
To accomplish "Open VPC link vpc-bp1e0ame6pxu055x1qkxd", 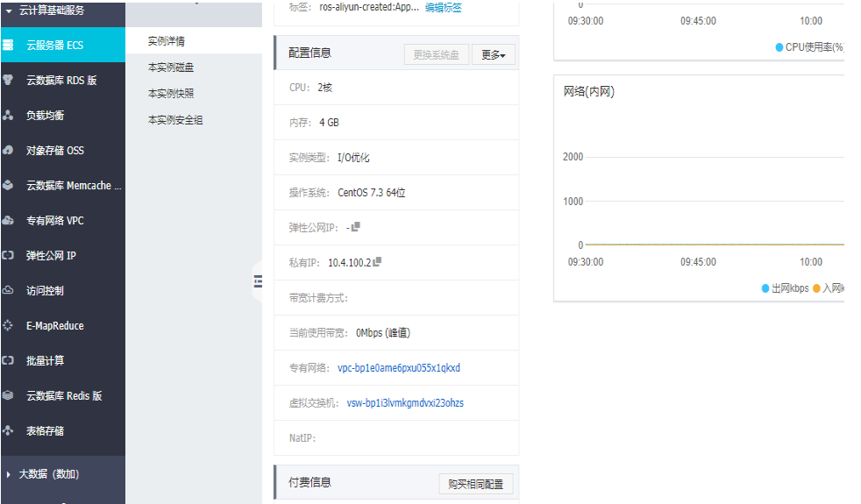I will pyautogui.click(x=399, y=368).
